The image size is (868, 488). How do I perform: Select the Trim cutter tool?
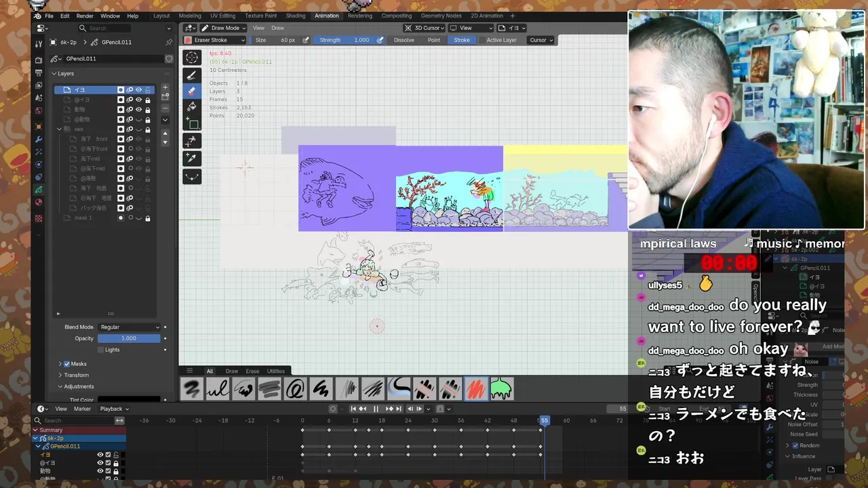[192, 141]
